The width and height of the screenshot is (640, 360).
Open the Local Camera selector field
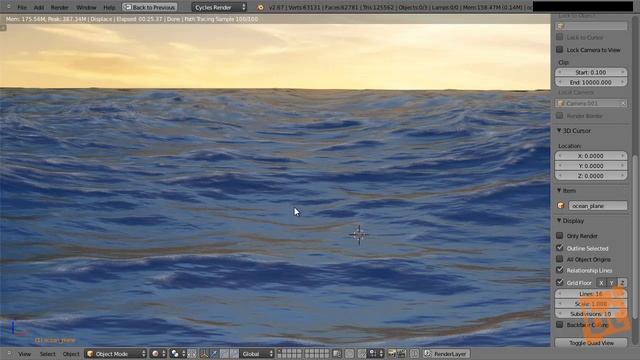coord(591,103)
